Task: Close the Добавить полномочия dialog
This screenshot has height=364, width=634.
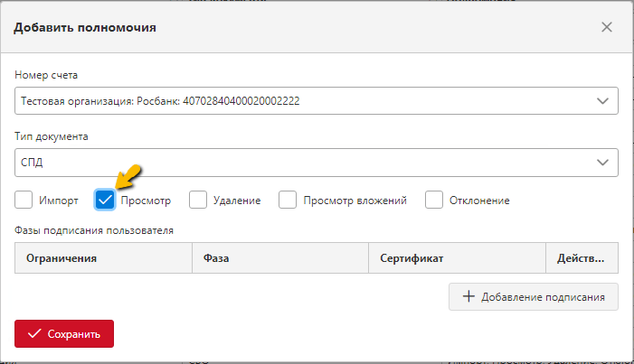Action: pyautogui.click(x=607, y=27)
